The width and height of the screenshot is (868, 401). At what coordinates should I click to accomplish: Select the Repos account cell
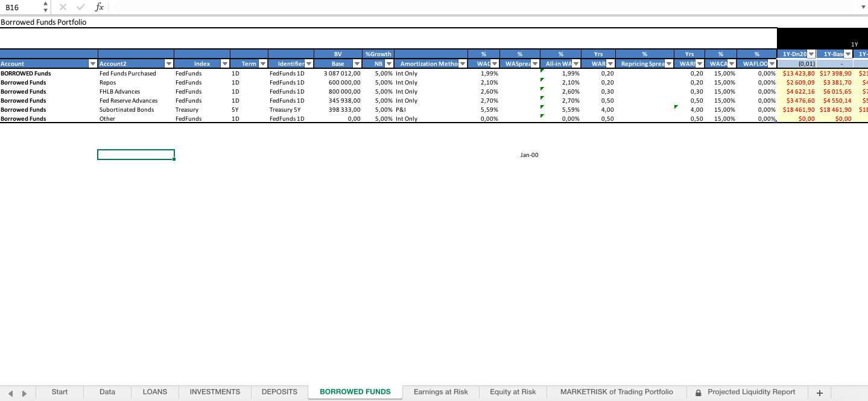pos(136,83)
